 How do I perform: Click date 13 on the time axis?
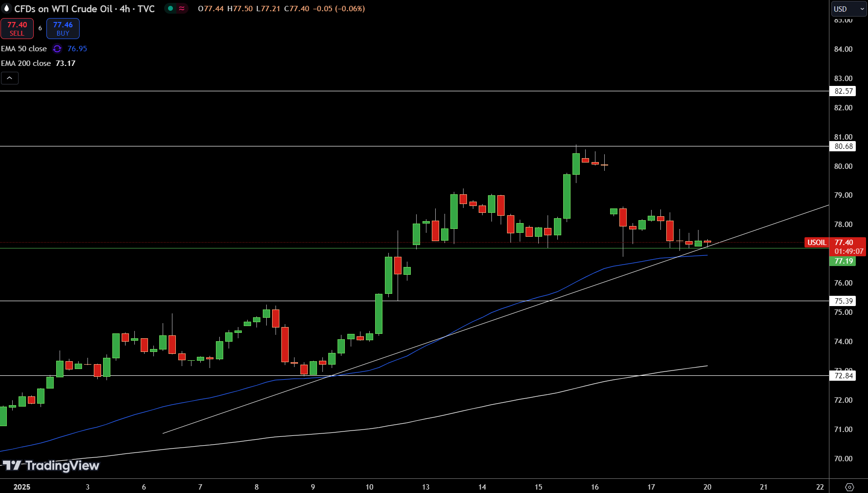(426, 487)
